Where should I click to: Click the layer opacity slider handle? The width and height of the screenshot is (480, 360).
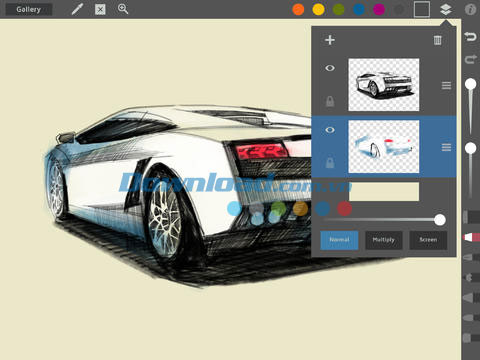coord(440,220)
